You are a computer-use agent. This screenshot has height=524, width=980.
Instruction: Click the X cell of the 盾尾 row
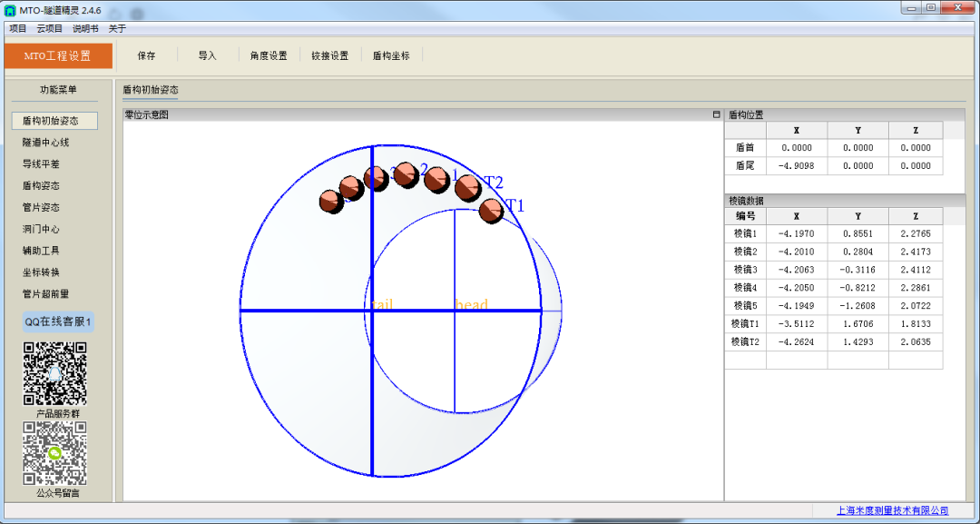[x=797, y=166]
